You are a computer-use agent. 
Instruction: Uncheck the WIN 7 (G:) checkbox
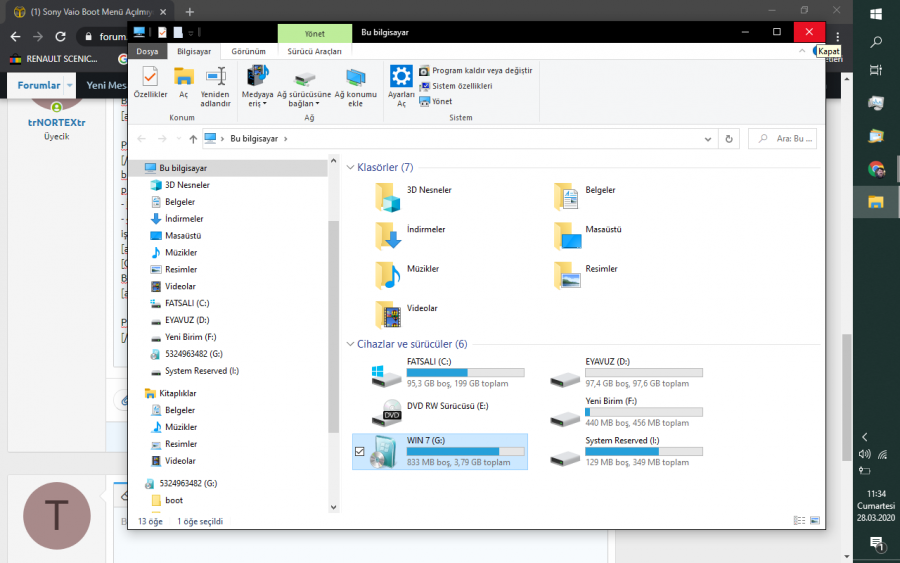pyautogui.click(x=360, y=452)
